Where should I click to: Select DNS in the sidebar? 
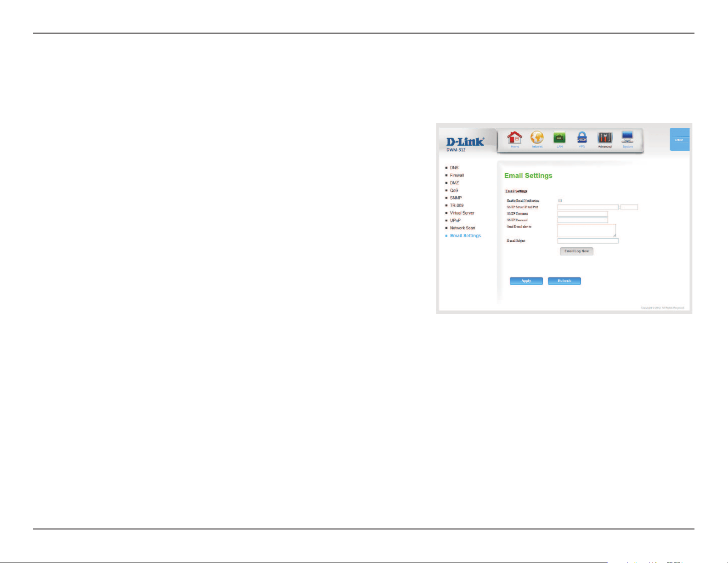(x=454, y=168)
